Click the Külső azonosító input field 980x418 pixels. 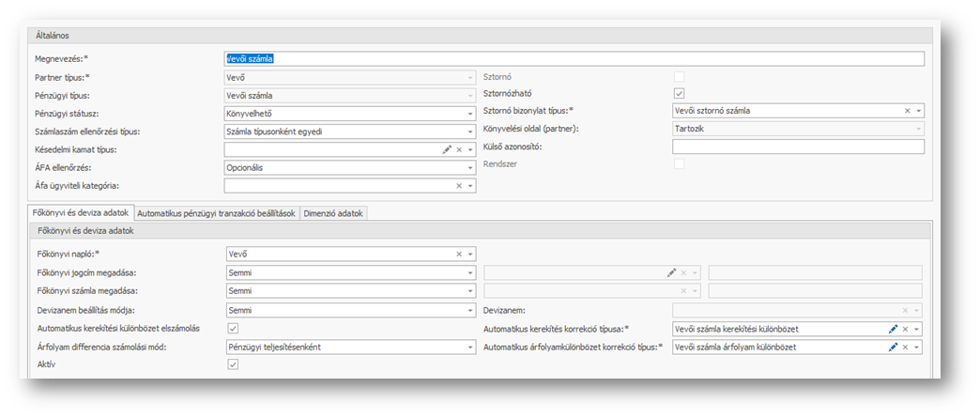(798, 147)
